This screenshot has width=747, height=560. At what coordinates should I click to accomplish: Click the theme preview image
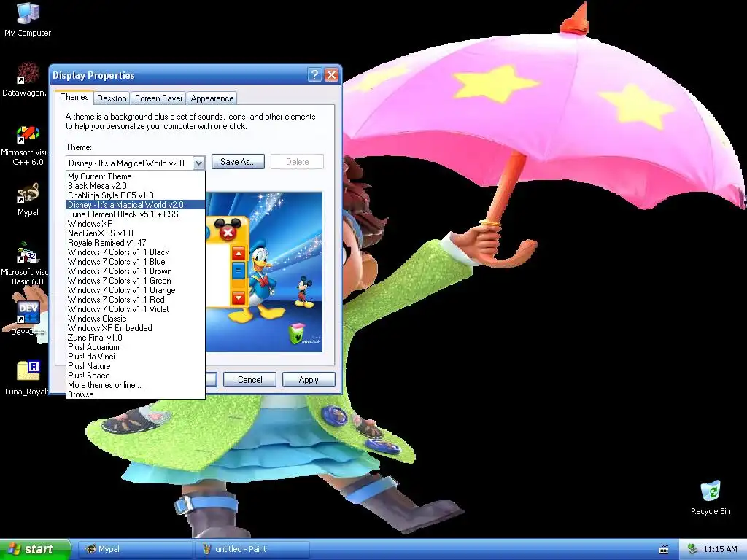264,272
